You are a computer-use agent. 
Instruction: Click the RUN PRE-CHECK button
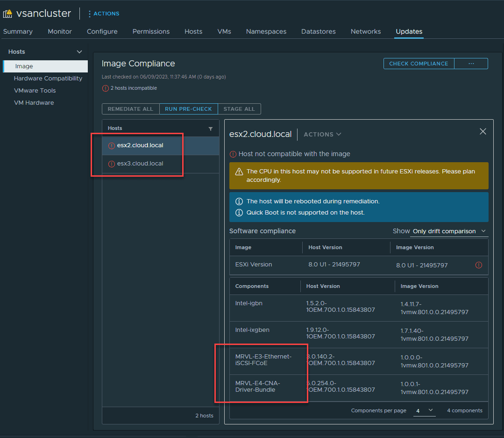[x=188, y=109]
